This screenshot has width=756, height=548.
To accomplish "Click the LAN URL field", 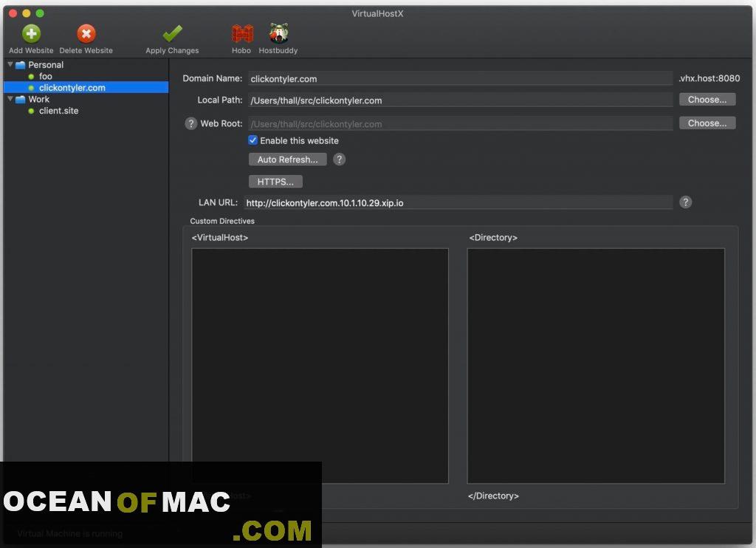I will tap(458, 202).
